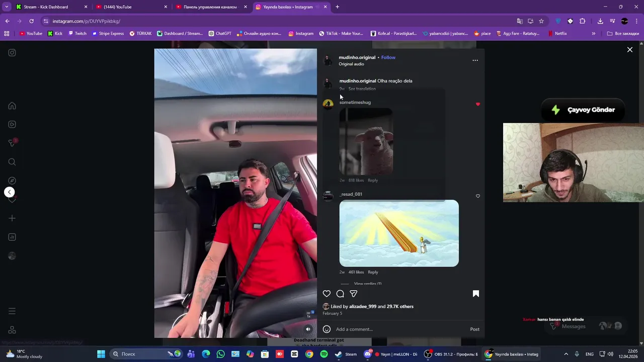Go to previous post with left arrow
The image size is (644, 362).
(9, 192)
